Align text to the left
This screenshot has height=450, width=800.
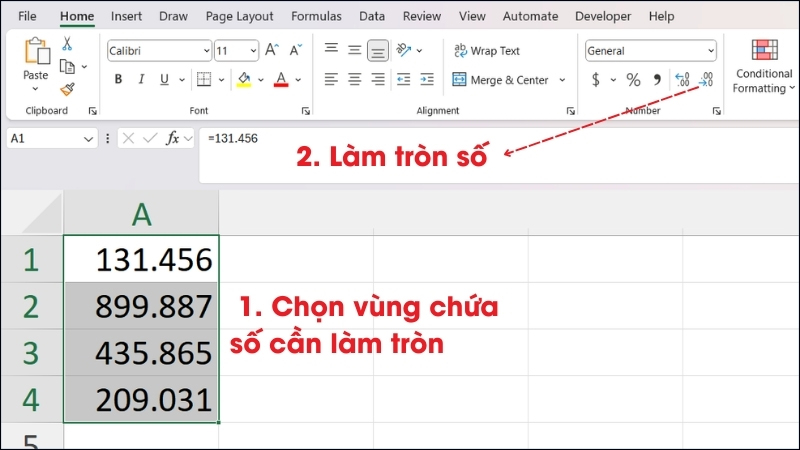(x=331, y=79)
